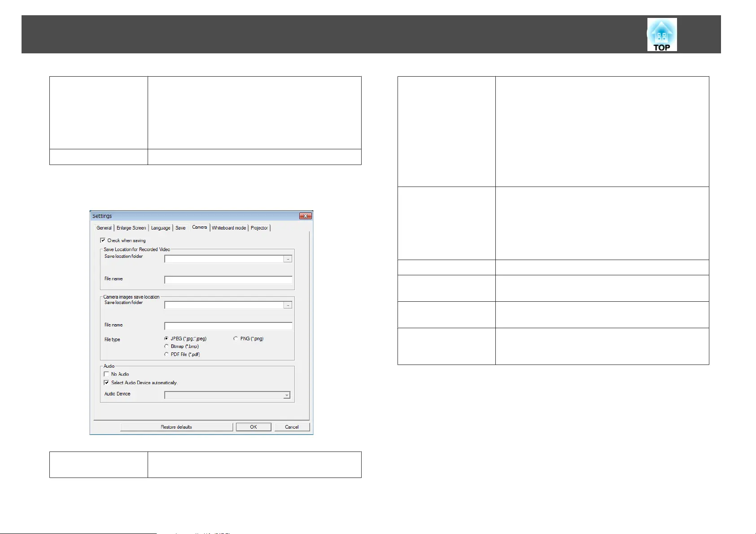
Task: Confirm settings with OK
Action: (x=253, y=427)
